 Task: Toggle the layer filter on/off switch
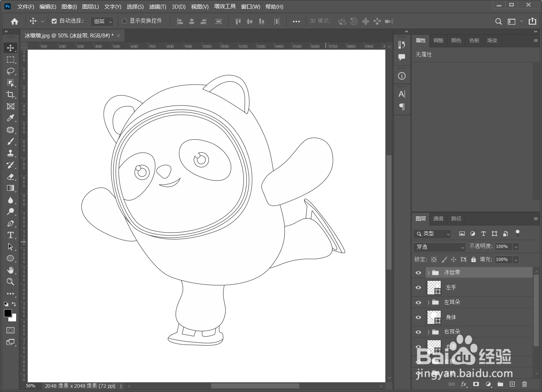coord(518,233)
